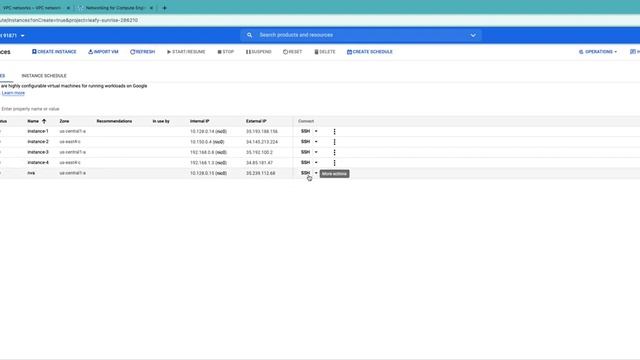Click internal IP 192.168.0.8 (nic0)
640x360 pixels.
click(x=208, y=152)
